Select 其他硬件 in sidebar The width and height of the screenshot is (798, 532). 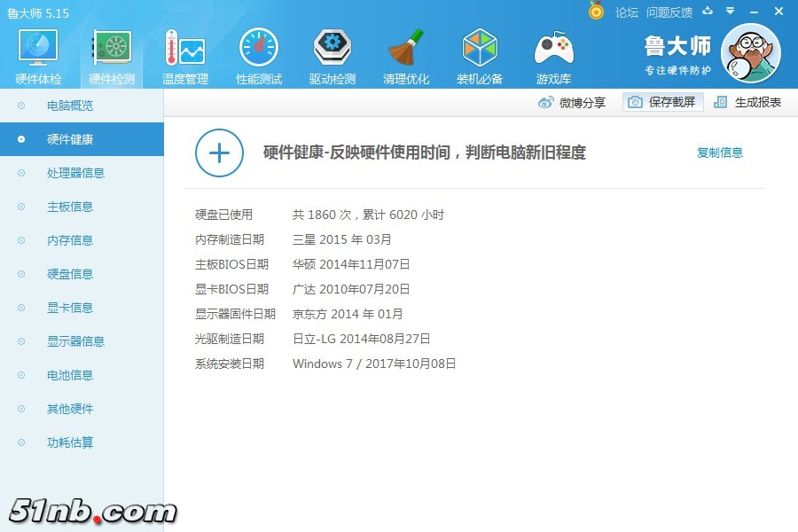[x=82, y=409]
